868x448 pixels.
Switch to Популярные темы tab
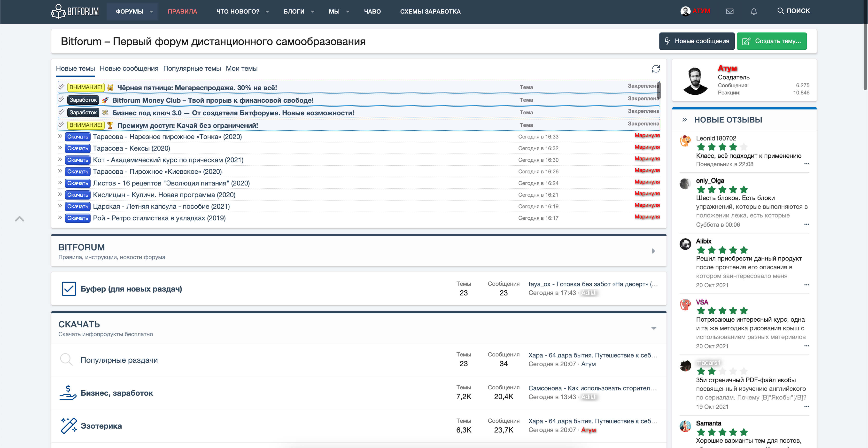pyautogui.click(x=192, y=68)
